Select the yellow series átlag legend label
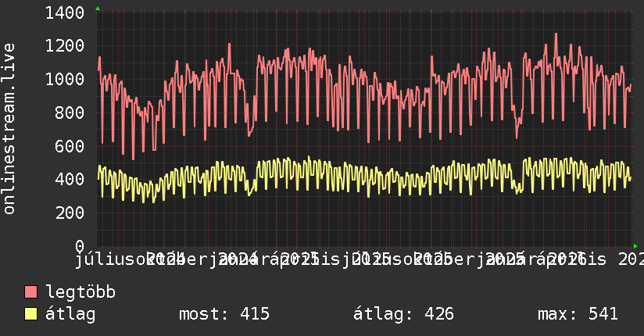This screenshot has height=336, width=644. (x=70, y=314)
